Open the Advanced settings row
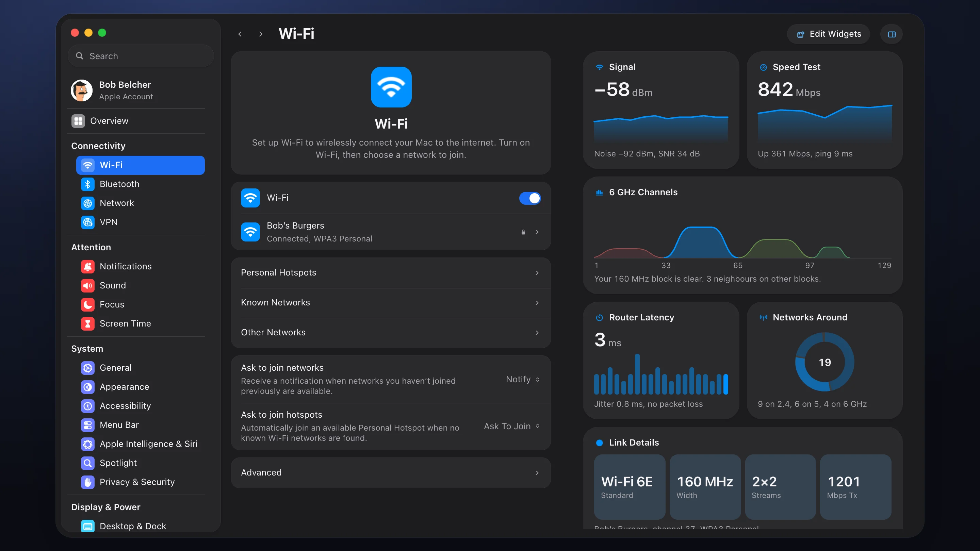 (391, 473)
